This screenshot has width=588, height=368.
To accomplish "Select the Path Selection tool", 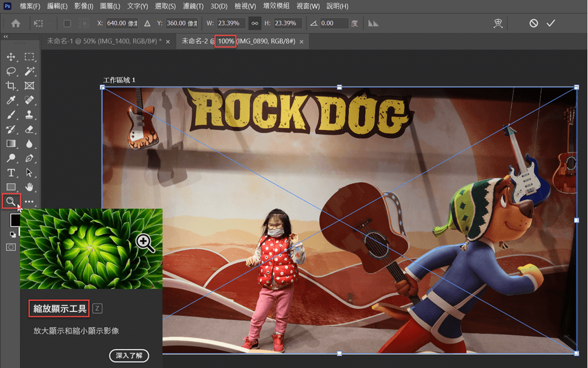I will click(x=29, y=172).
